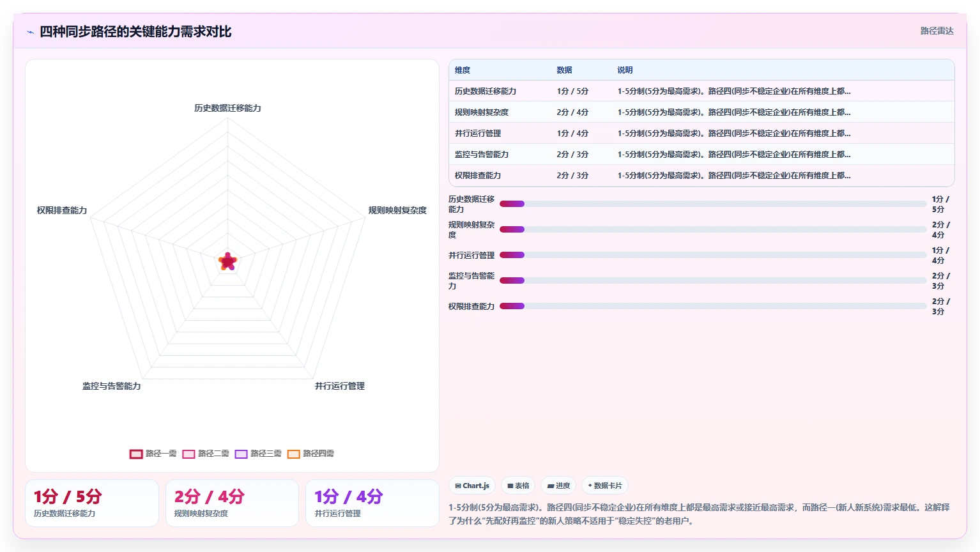
Task: Select the 并行运行管理 table row label
Action: [x=478, y=134]
